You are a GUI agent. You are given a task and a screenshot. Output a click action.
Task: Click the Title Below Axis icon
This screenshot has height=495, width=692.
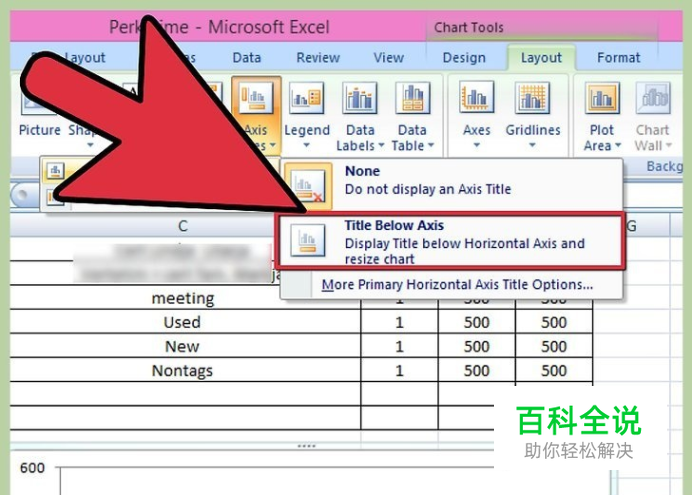308,240
